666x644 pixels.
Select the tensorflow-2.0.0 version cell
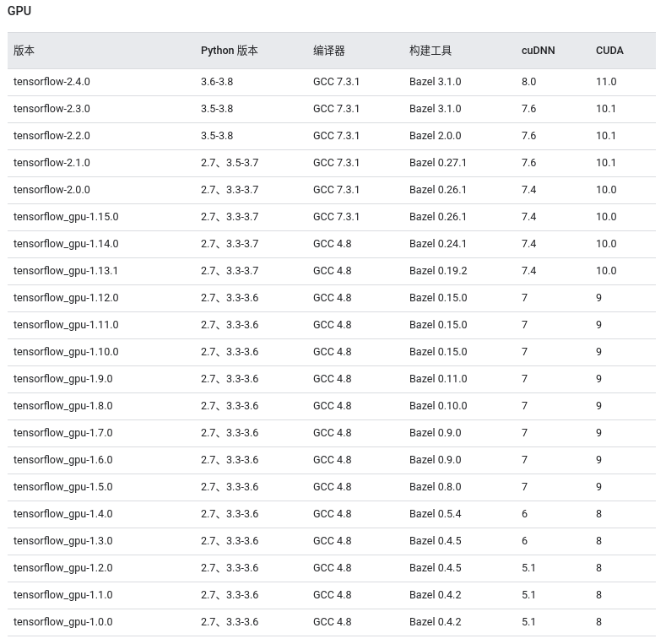pos(51,190)
